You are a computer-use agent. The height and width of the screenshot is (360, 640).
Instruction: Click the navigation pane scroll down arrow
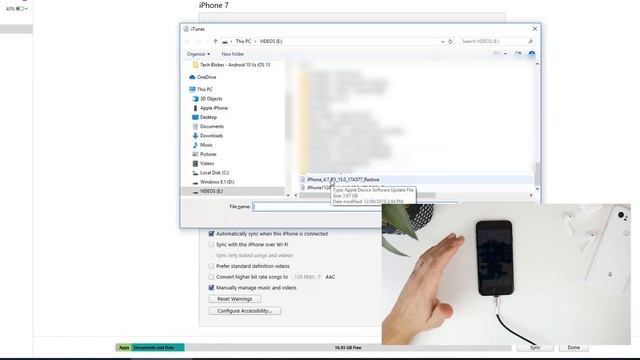click(x=288, y=195)
